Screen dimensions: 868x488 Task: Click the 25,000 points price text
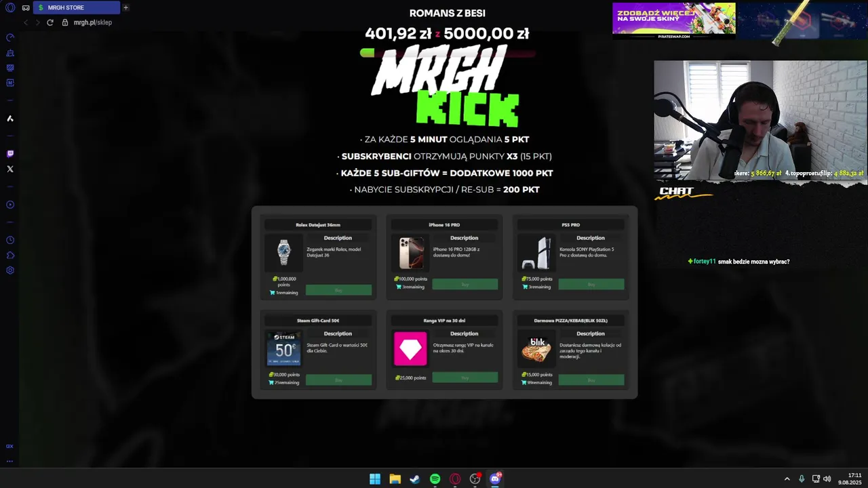pos(411,378)
